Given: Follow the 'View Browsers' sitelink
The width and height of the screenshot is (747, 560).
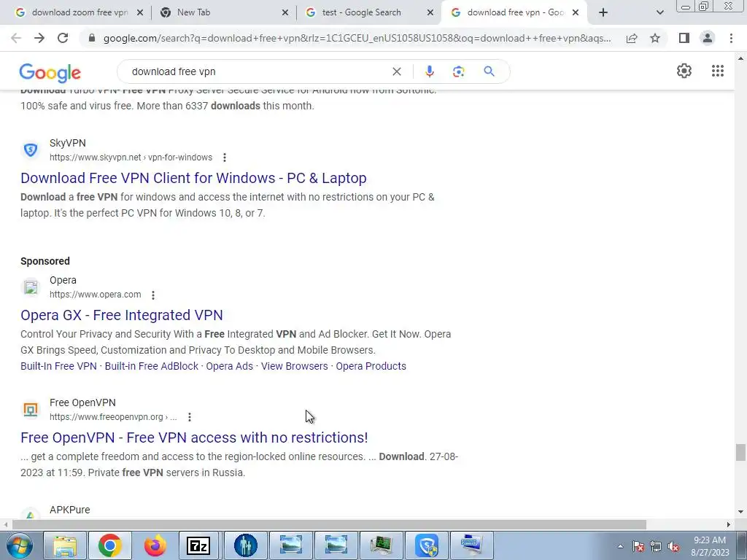Looking at the screenshot, I should click(x=295, y=366).
